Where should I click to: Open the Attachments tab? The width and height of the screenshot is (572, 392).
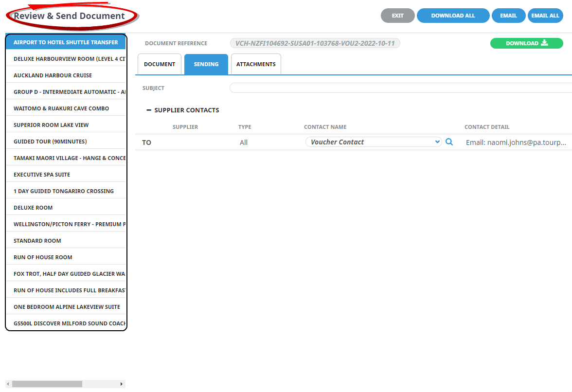pyautogui.click(x=256, y=64)
